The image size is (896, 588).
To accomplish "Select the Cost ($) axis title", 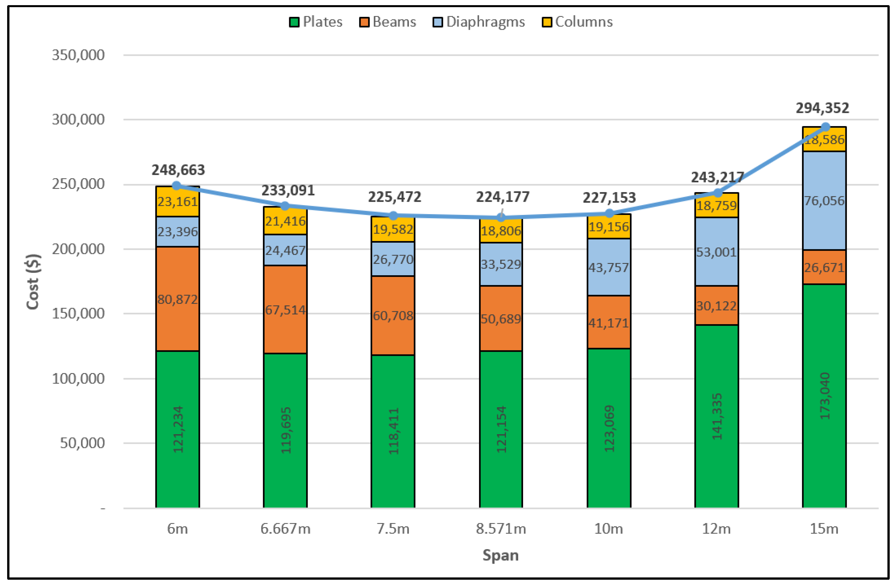I will [x=33, y=282].
